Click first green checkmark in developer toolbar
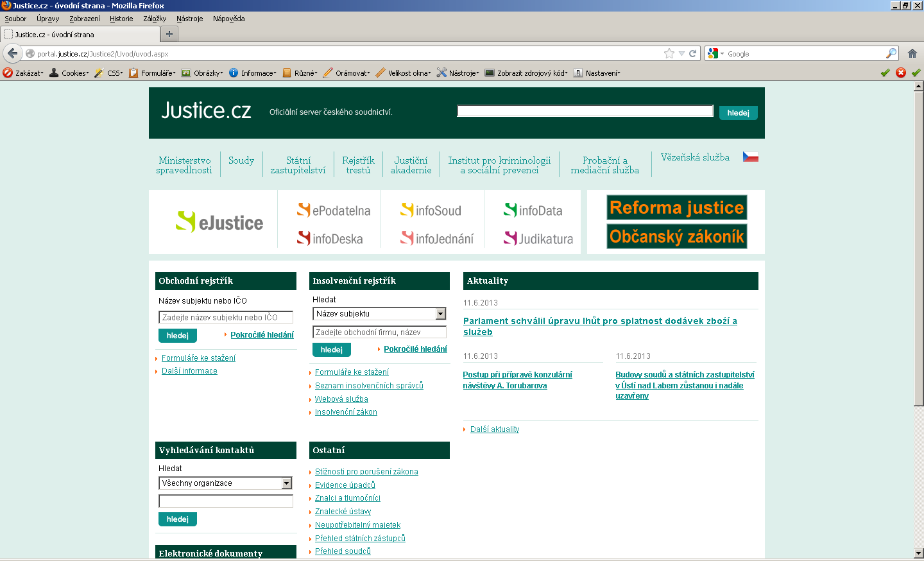 [x=886, y=73]
